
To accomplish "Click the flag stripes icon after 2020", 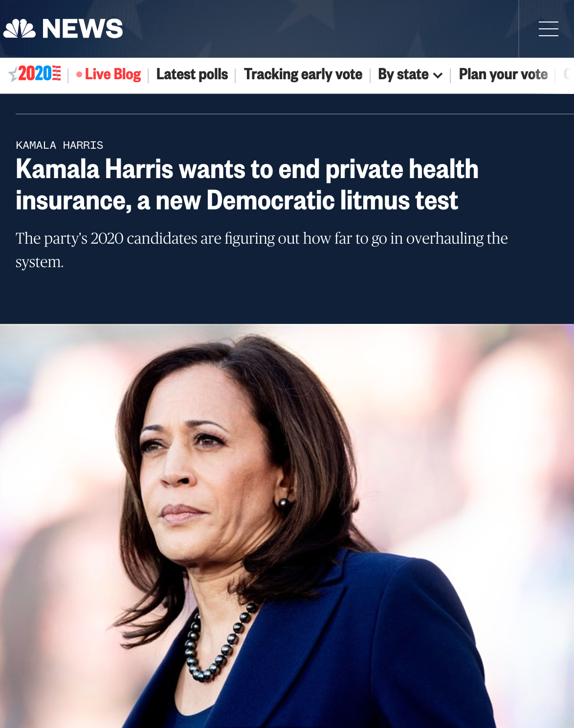I will coord(57,73).
